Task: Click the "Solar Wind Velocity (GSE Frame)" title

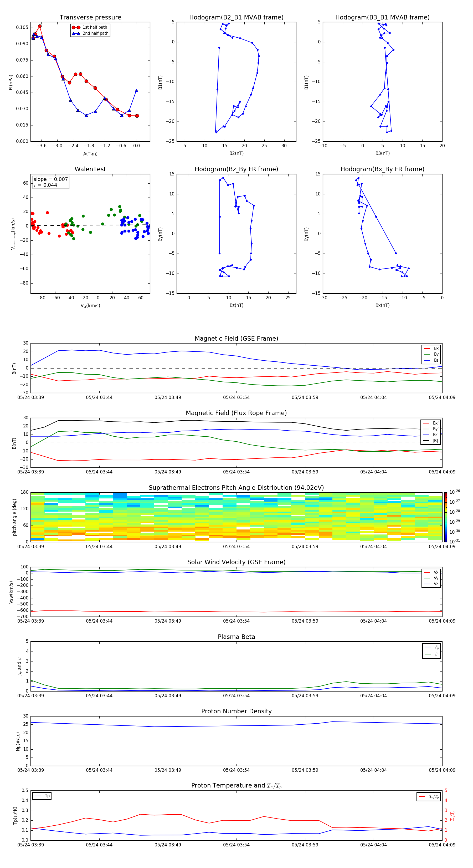Action: click(x=236, y=562)
